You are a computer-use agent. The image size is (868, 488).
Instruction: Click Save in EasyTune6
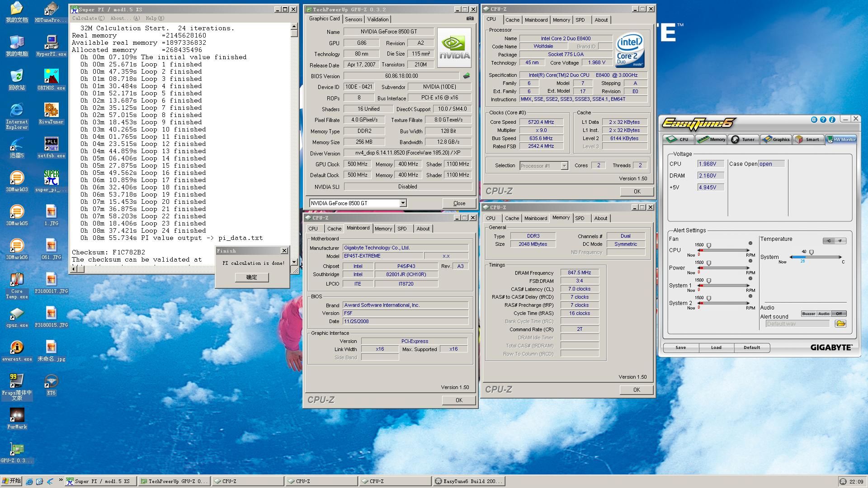[681, 347]
